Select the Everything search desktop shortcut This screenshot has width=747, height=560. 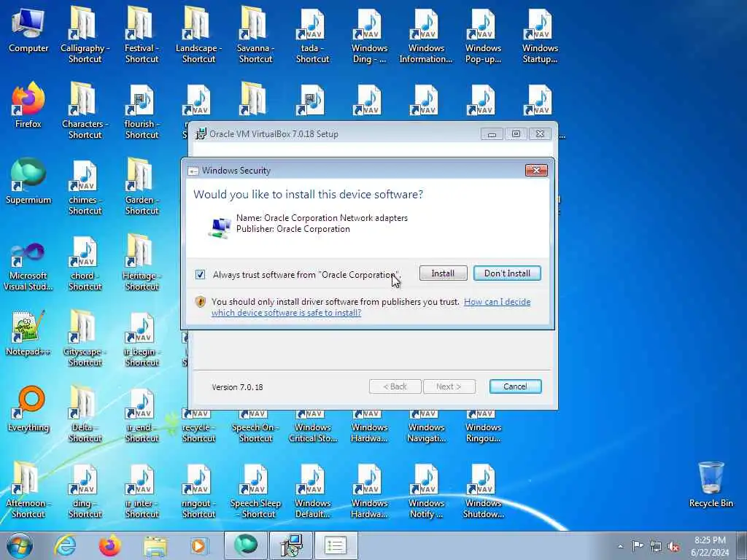(x=28, y=410)
